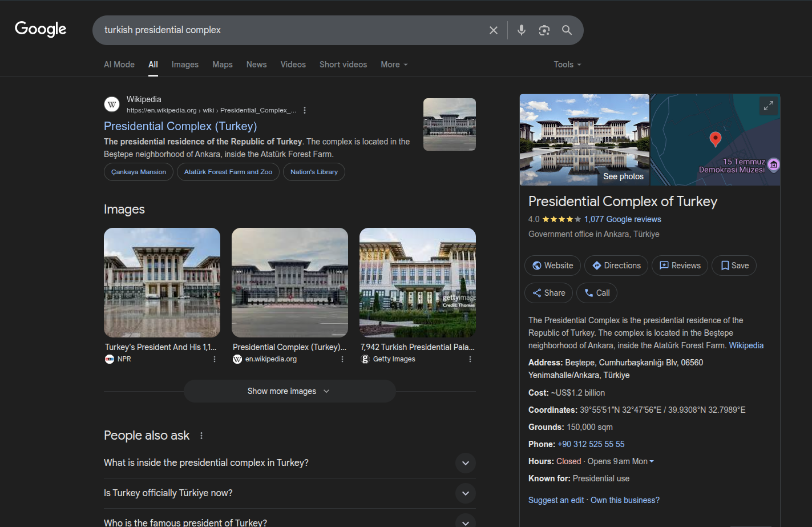Screen dimensions: 812x527
Task: Click the Share button
Action: pos(548,293)
